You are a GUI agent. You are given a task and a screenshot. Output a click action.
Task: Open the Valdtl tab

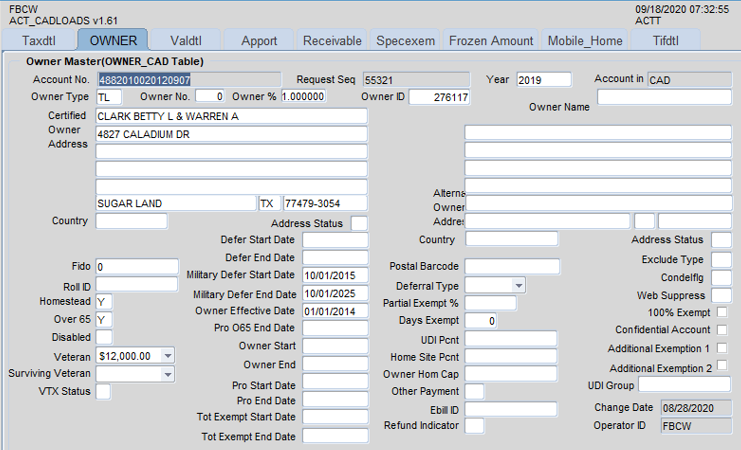186,41
